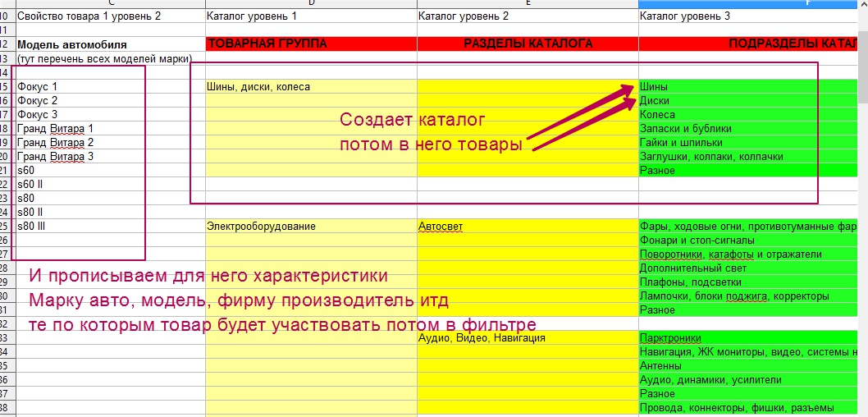
Task: Select the column E header
Action: point(528,3)
